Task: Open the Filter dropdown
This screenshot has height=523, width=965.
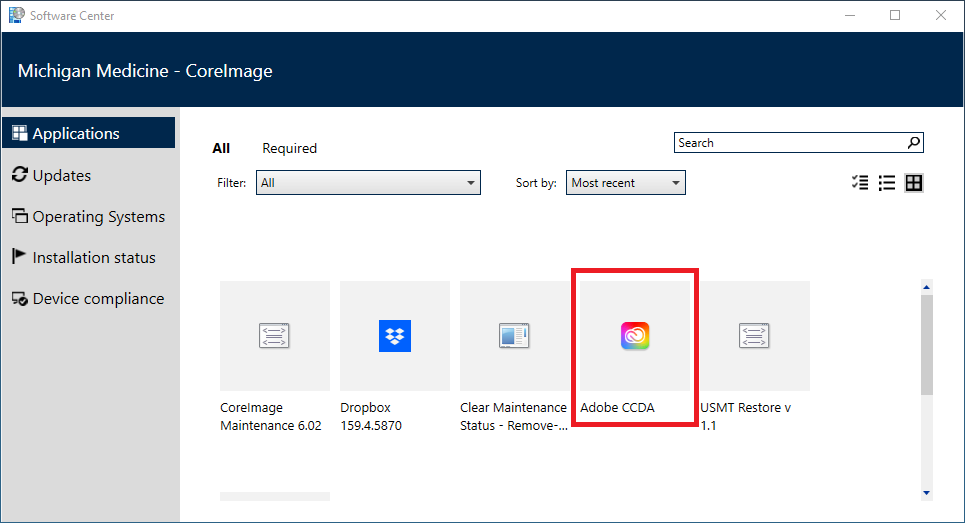Action: 368,183
